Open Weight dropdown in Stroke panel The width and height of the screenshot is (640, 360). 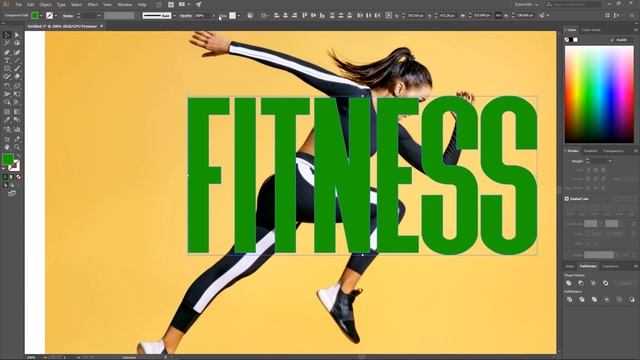(610, 161)
